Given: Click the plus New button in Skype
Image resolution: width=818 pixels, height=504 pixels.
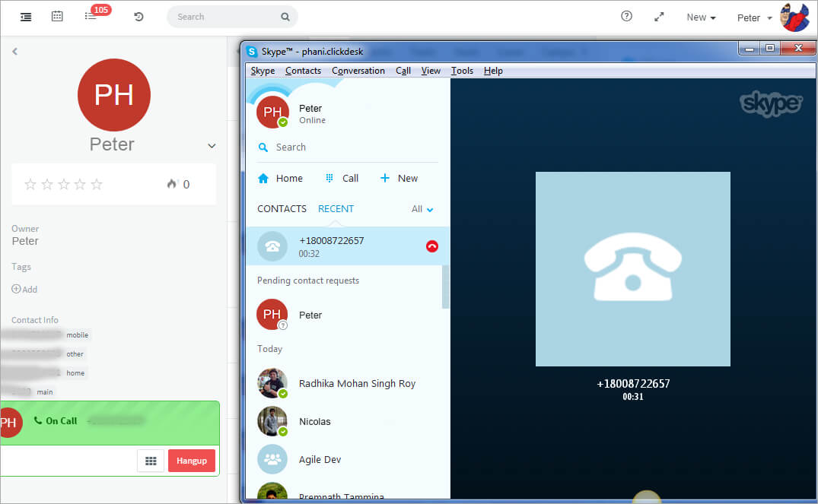Looking at the screenshot, I should point(399,178).
